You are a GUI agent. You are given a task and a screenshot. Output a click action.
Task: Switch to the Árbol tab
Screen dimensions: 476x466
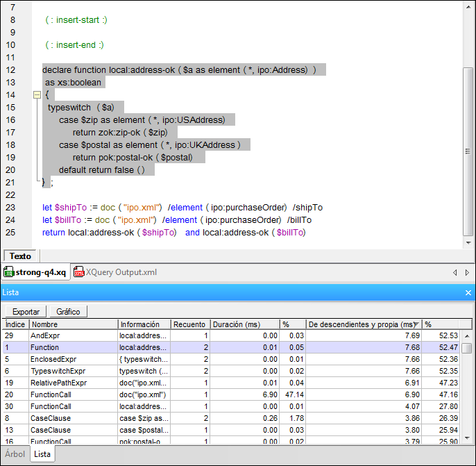click(15, 454)
